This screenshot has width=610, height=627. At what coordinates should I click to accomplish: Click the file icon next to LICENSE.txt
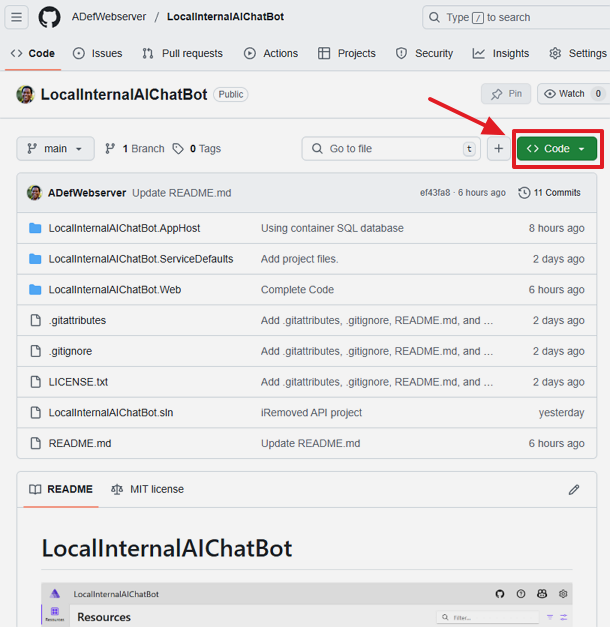tap(36, 382)
